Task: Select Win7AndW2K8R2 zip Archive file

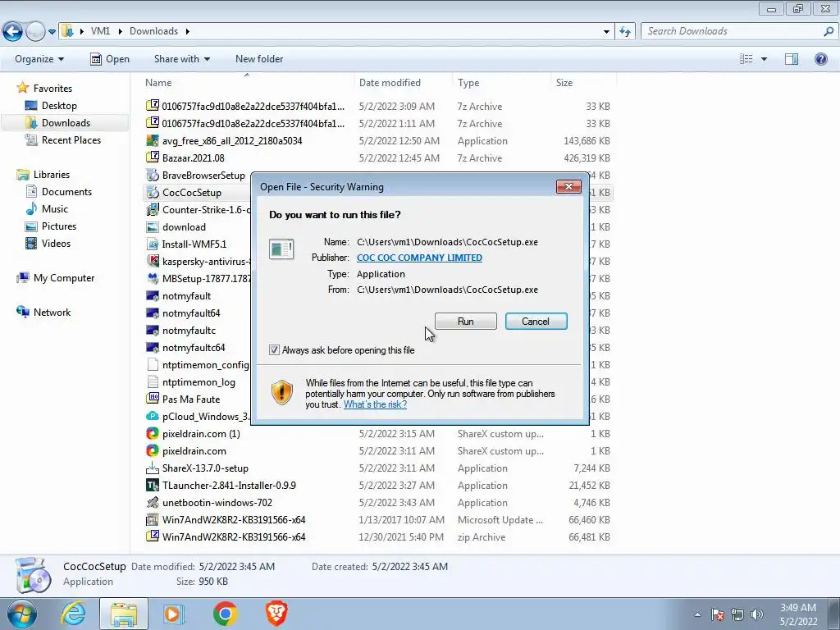Action: click(234, 536)
